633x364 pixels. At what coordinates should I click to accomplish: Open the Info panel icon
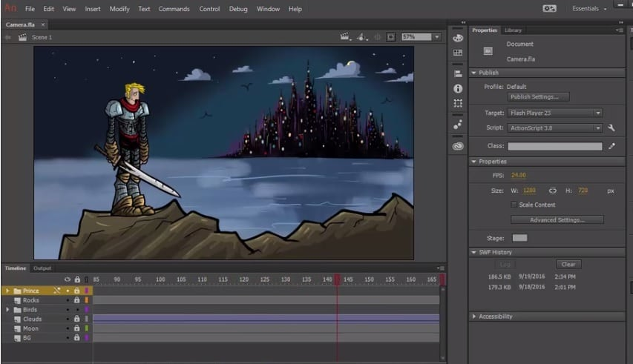point(458,88)
